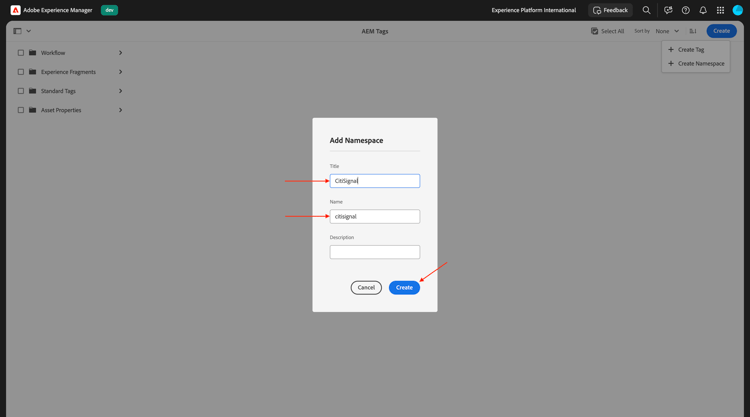Click Create in Add Namespace dialog
Screen dimensions: 750x417
click(x=404, y=287)
